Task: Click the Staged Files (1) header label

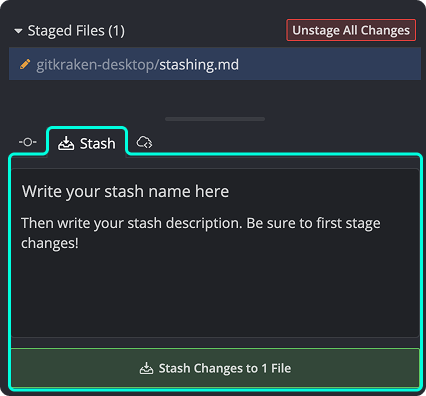Action: (76, 31)
